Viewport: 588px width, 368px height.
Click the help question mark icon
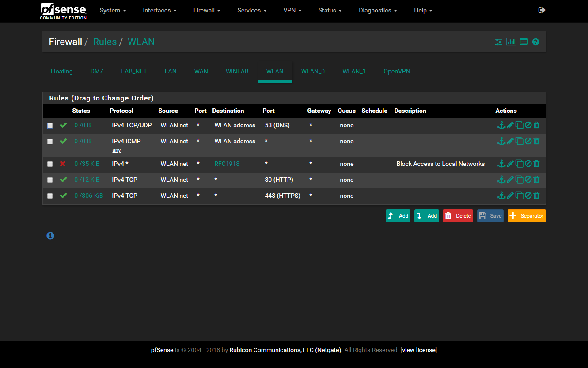(535, 42)
